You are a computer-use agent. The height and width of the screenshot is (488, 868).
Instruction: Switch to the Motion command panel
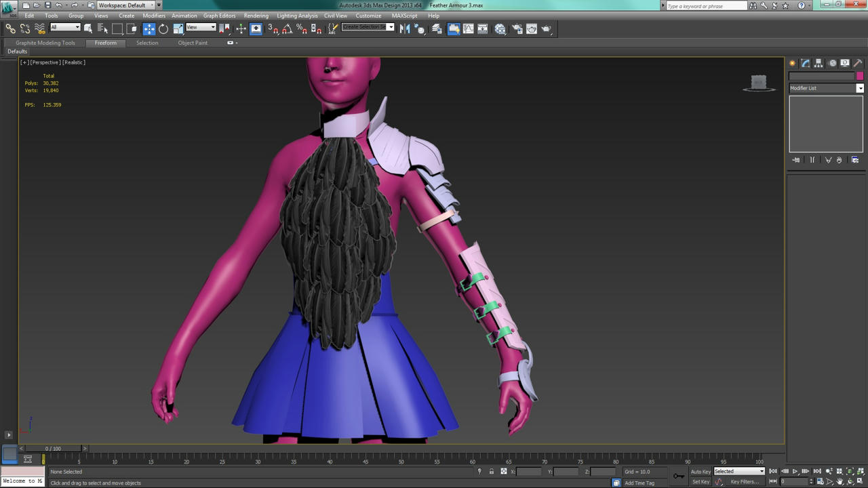tap(832, 63)
